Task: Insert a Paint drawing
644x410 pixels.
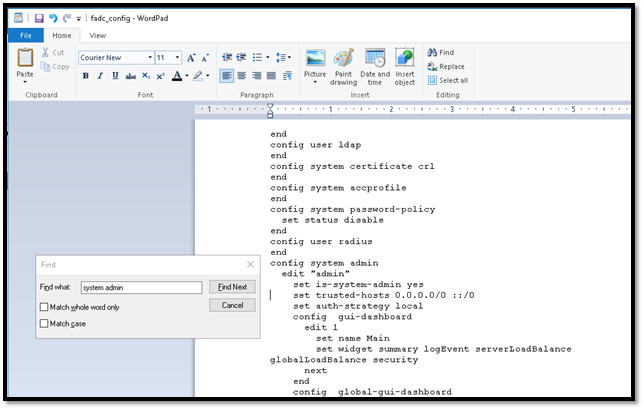Action: [x=343, y=67]
